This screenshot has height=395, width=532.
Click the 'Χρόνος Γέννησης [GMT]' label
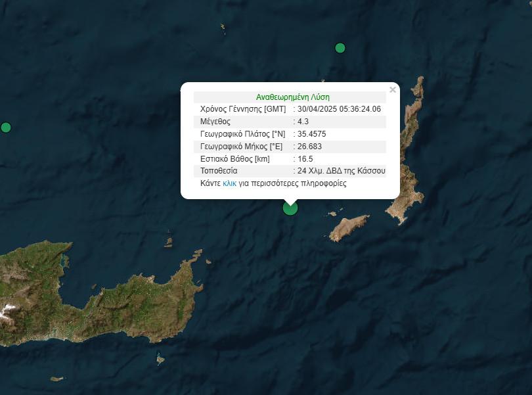[243, 109]
